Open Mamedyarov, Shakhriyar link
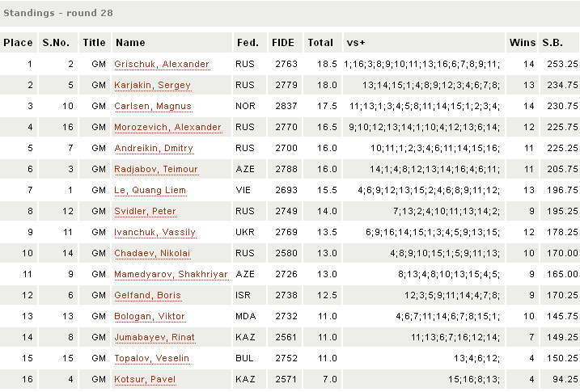This screenshot has width=580, height=392. coord(171,275)
